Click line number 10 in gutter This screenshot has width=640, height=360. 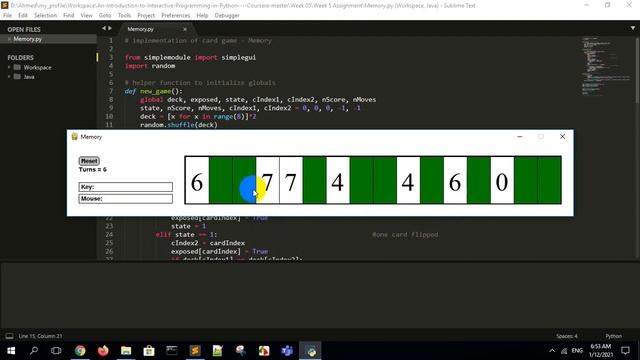coord(109,116)
